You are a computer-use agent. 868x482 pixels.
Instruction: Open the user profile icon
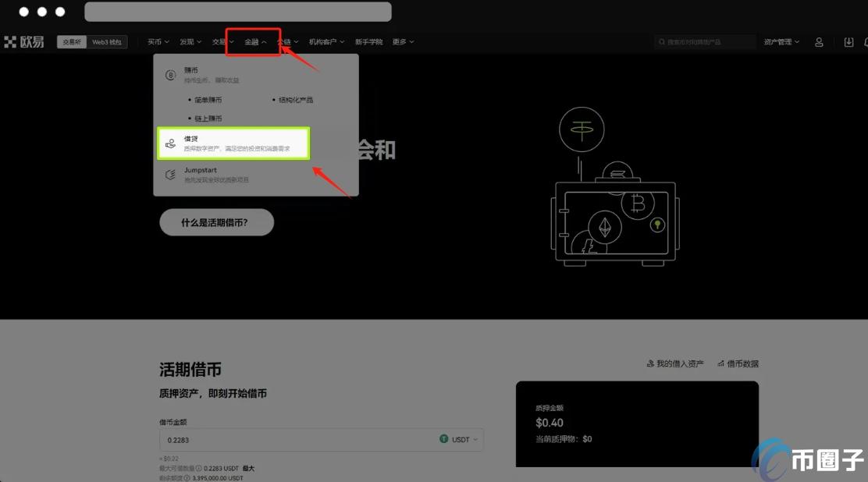pos(819,42)
